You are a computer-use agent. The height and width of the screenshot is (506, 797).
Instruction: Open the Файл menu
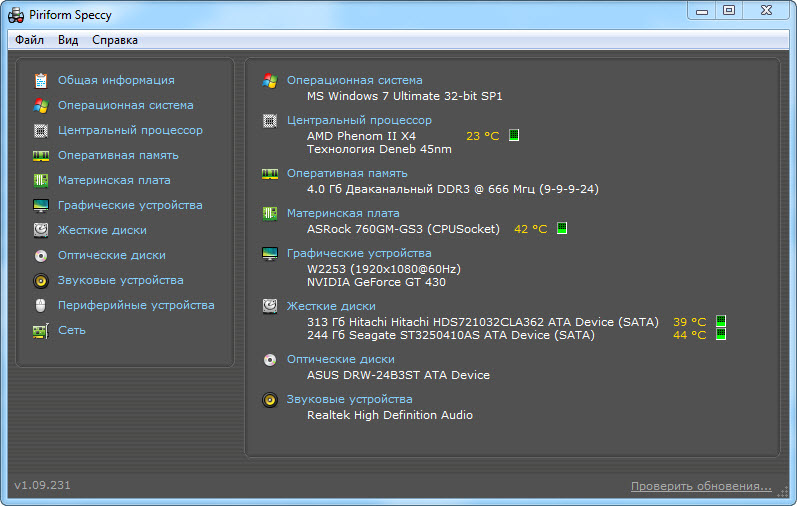coord(29,40)
